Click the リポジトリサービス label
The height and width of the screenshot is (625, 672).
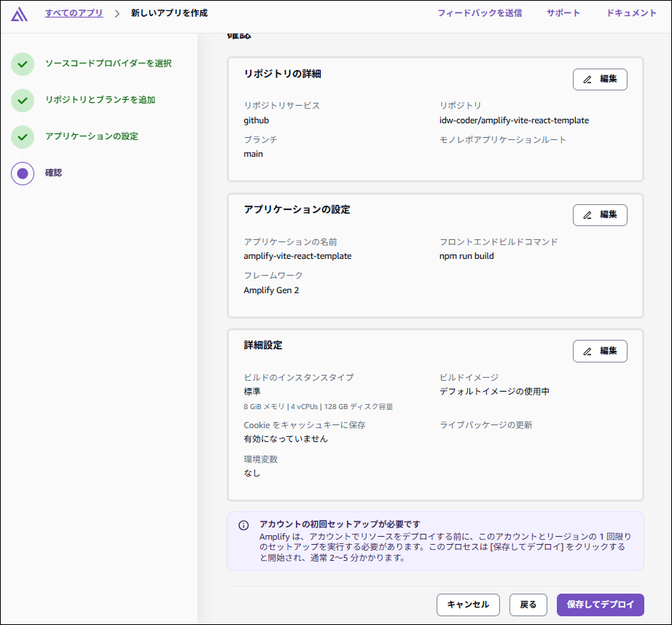[281, 106]
